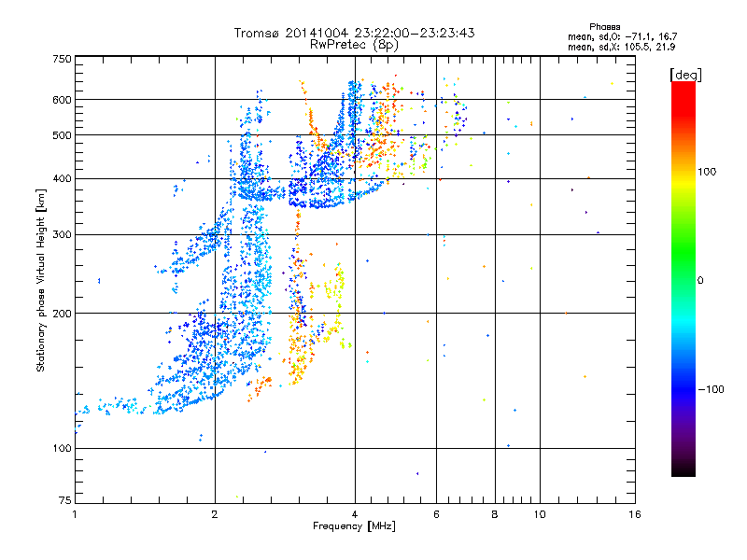Image resolution: width=747 pixels, height=560 pixels.
Task: Click the y-axis tick label '750'
Action: [62, 59]
